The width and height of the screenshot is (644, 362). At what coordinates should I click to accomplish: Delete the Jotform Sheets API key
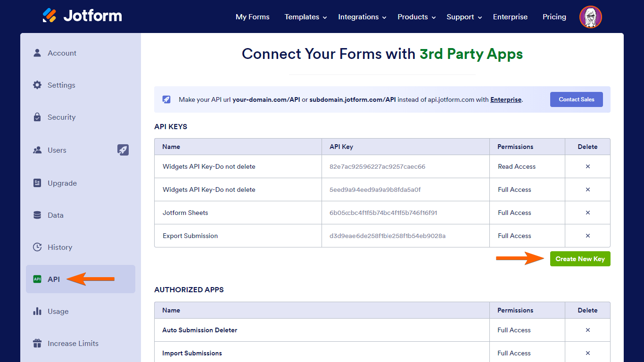click(x=587, y=213)
